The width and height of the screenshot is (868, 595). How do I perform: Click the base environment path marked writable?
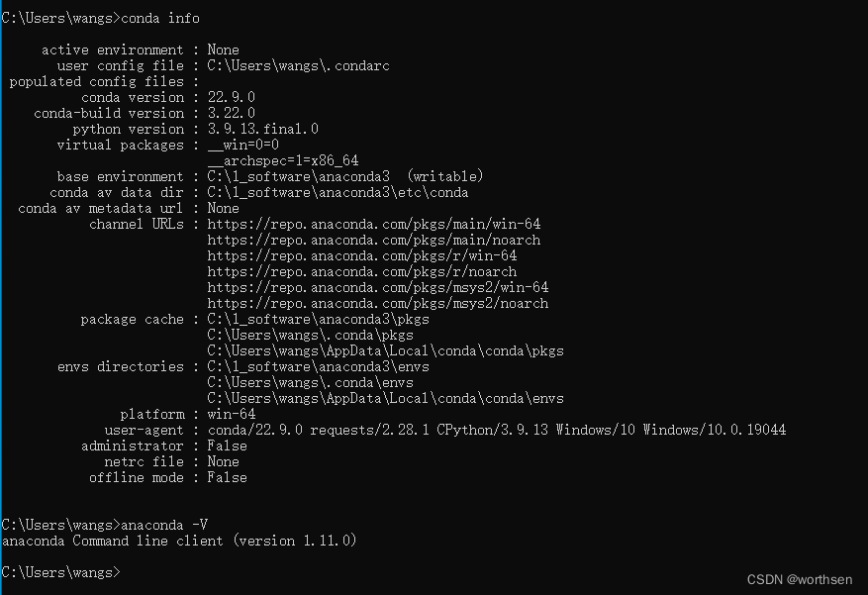(x=344, y=177)
